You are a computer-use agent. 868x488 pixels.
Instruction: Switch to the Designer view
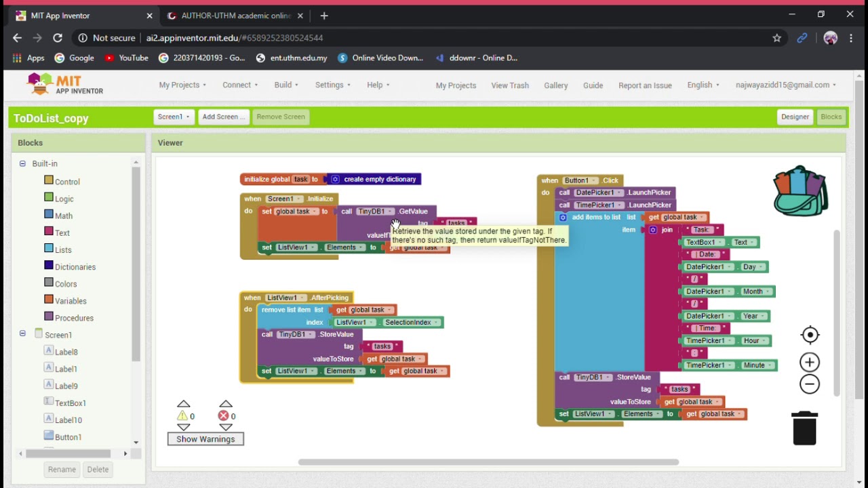[x=795, y=117]
